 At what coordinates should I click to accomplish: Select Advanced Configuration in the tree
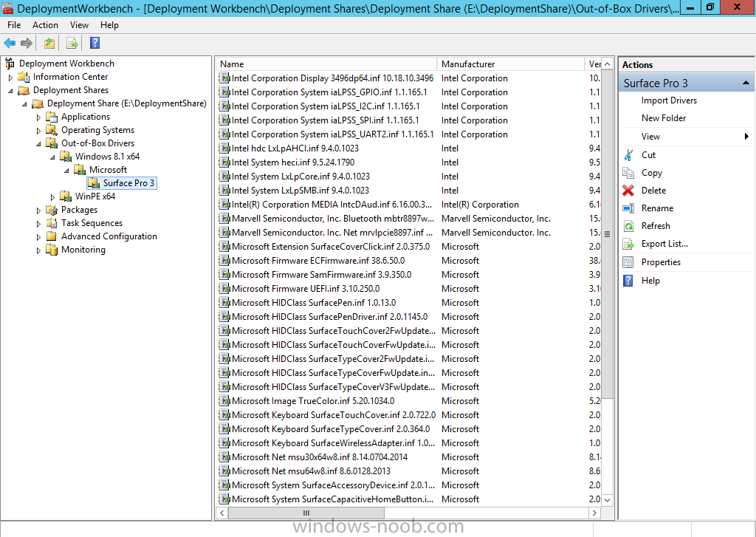click(x=109, y=236)
